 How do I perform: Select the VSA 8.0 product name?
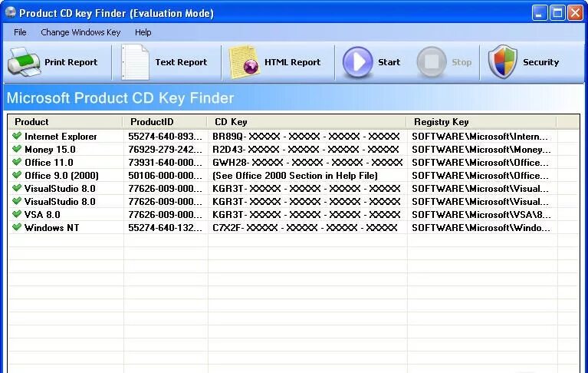(42, 215)
